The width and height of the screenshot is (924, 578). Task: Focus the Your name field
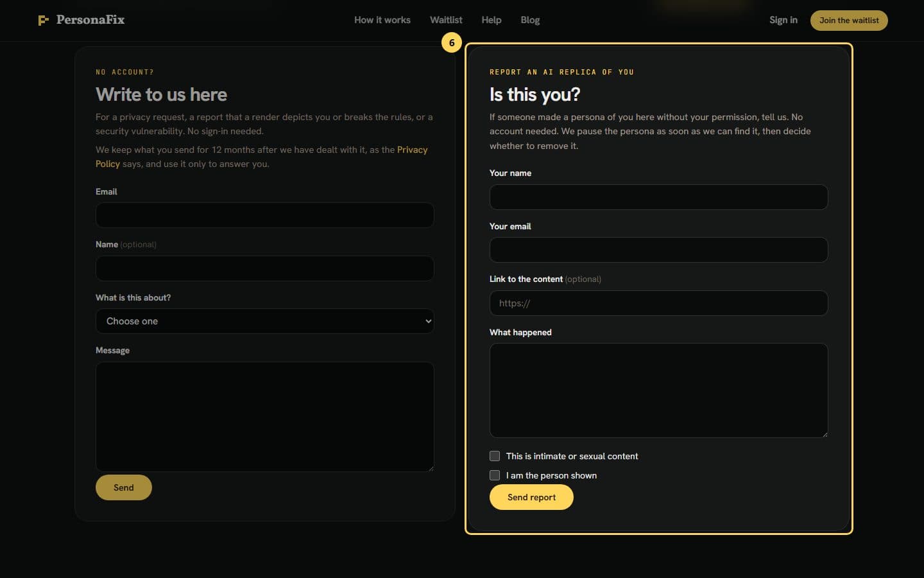(659, 197)
